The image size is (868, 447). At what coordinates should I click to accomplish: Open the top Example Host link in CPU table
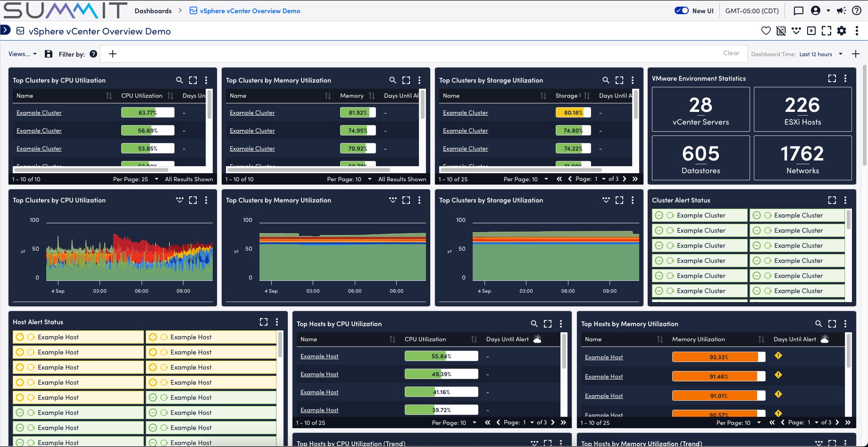point(319,356)
